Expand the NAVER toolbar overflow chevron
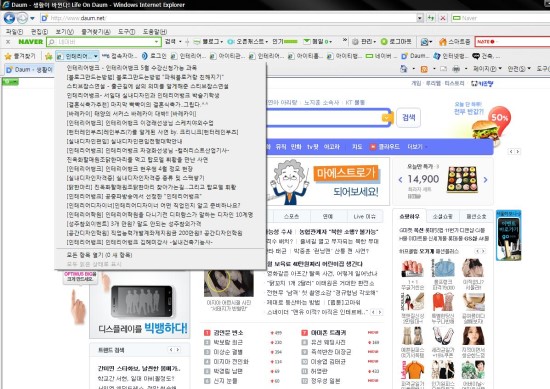The image size is (550, 389). point(345,40)
